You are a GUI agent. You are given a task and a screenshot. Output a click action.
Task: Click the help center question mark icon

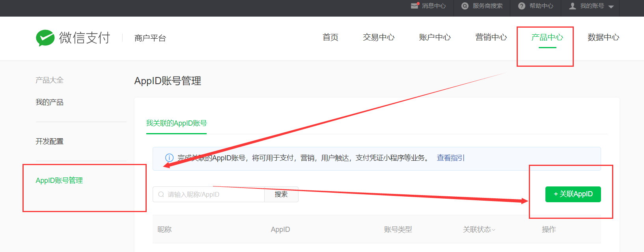pos(522,6)
